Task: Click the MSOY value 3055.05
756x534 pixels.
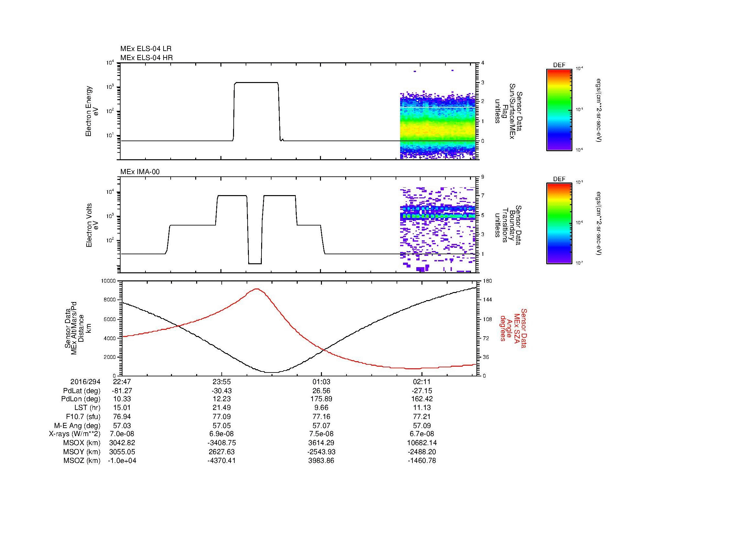Action: 122,452
